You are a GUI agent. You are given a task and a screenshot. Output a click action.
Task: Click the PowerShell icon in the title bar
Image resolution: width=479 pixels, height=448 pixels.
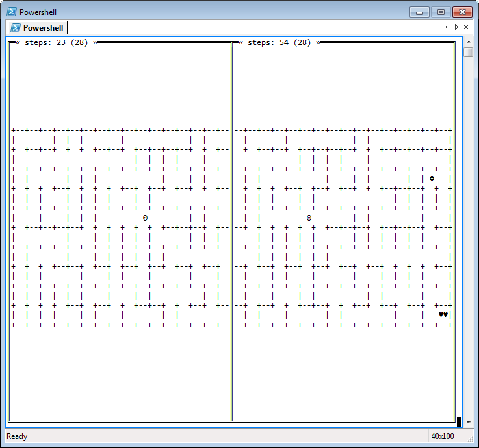coord(12,12)
